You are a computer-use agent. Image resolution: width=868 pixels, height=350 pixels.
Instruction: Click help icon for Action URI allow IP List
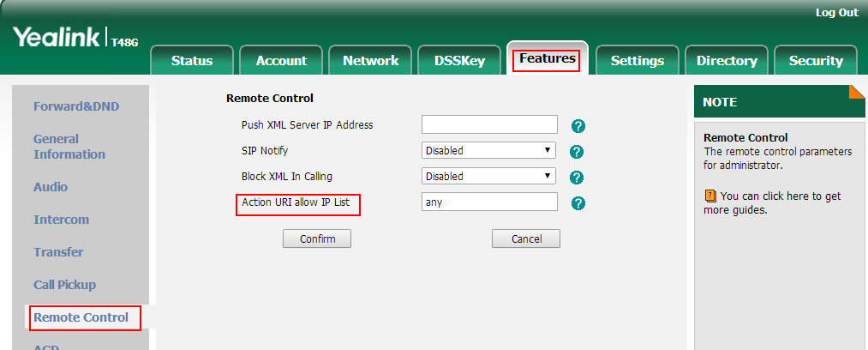pyautogui.click(x=578, y=203)
